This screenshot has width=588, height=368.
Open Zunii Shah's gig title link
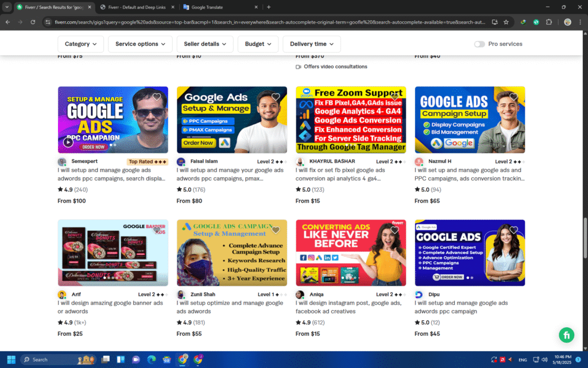pyautogui.click(x=230, y=307)
